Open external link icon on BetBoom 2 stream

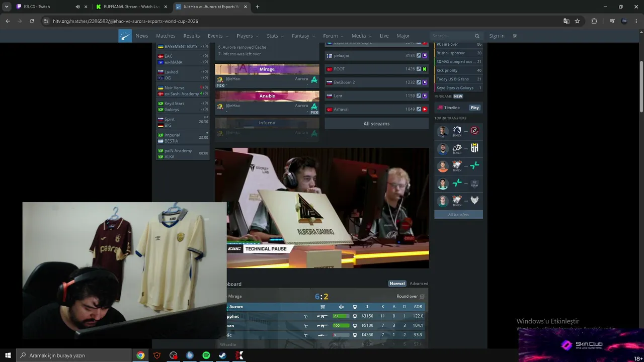419,82
